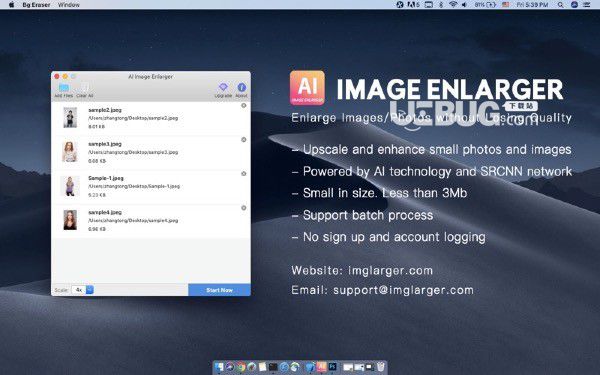Click the AirPlay display icon
Viewport: 600px width, 375px height.
click(429, 5)
